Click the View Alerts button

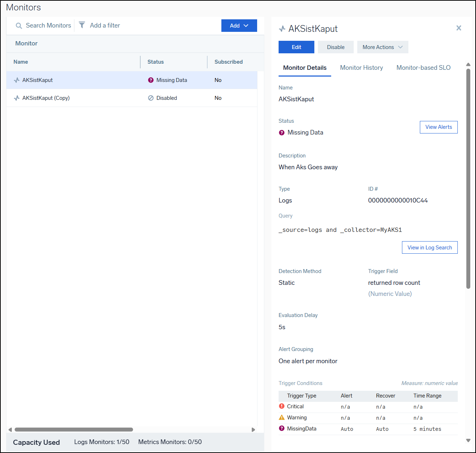click(x=438, y=127)
